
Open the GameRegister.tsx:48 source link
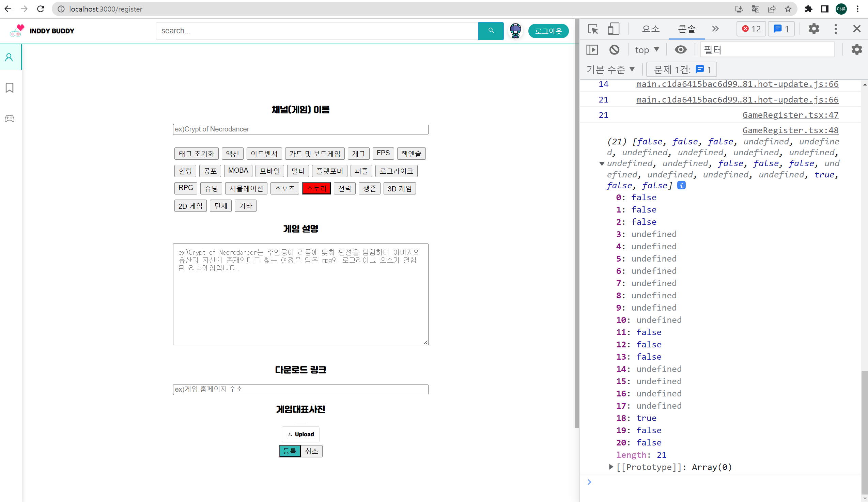pyautogui.click(x=790, y=130)
